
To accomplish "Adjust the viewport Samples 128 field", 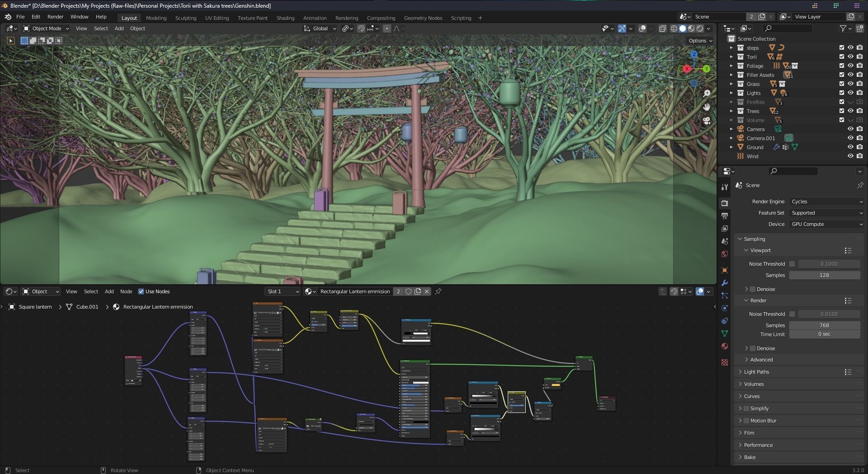I will (825, 275).
